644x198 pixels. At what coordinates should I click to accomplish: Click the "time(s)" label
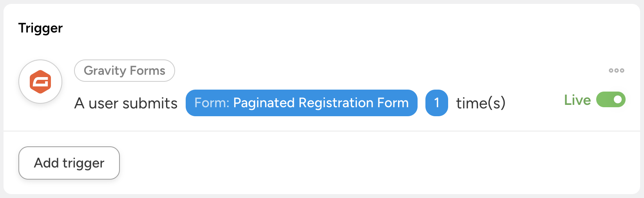tap(481, 103)
